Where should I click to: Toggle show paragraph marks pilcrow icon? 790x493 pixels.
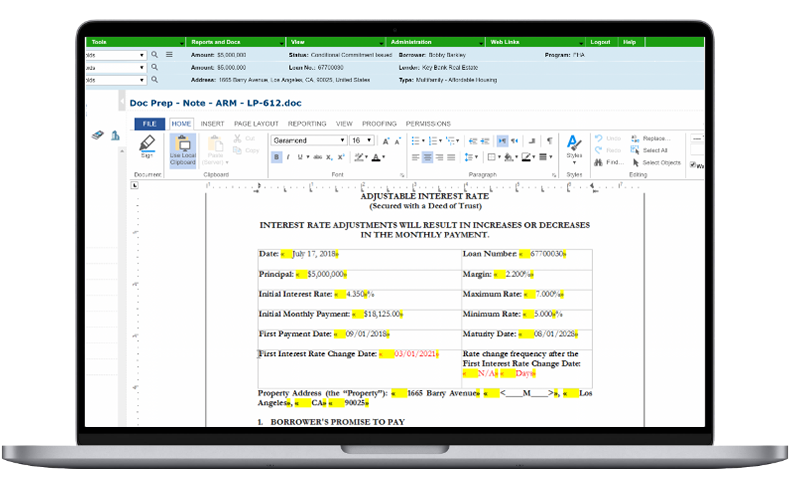[550, 140]
